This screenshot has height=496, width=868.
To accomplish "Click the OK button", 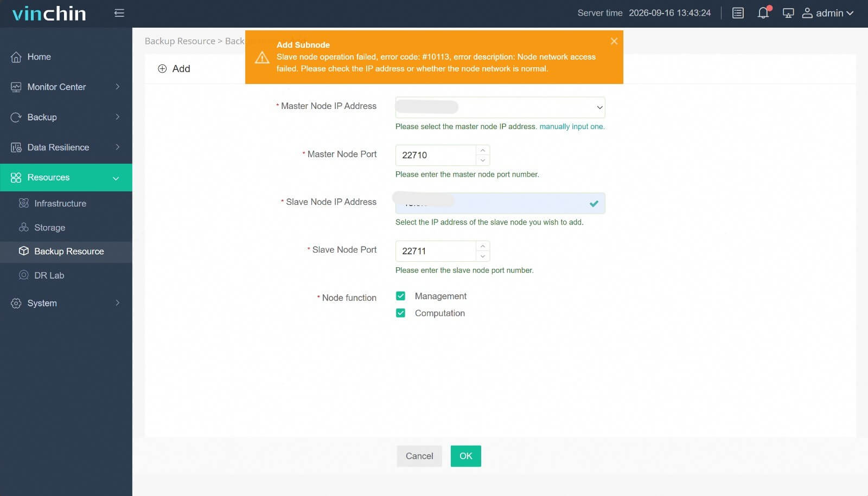I will 466,456.
